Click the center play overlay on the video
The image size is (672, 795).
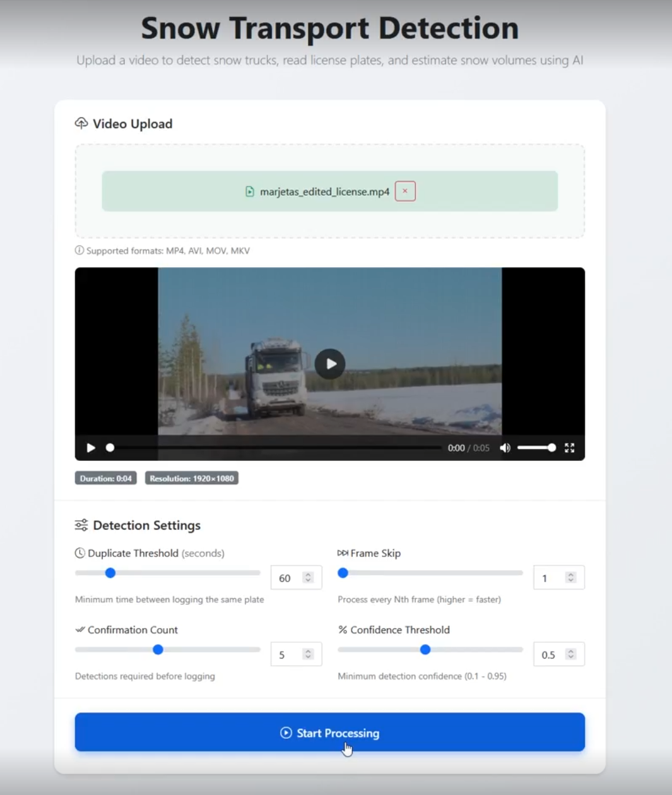329,364
